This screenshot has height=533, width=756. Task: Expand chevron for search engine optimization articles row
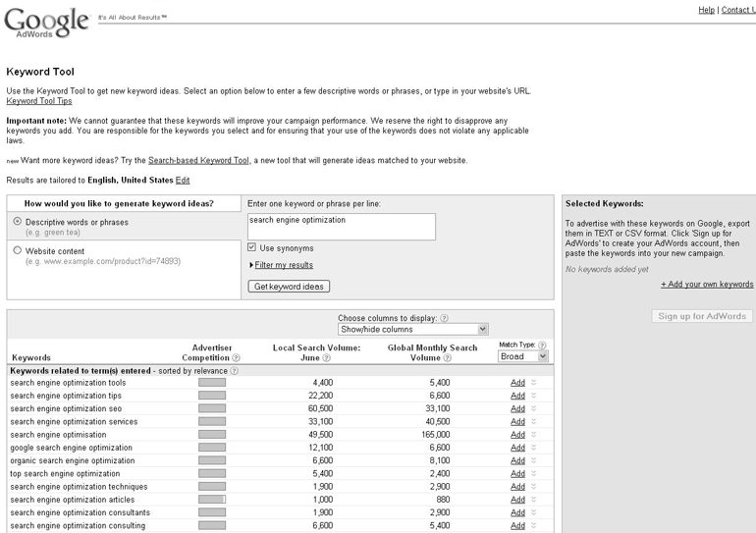pos(534,500)
